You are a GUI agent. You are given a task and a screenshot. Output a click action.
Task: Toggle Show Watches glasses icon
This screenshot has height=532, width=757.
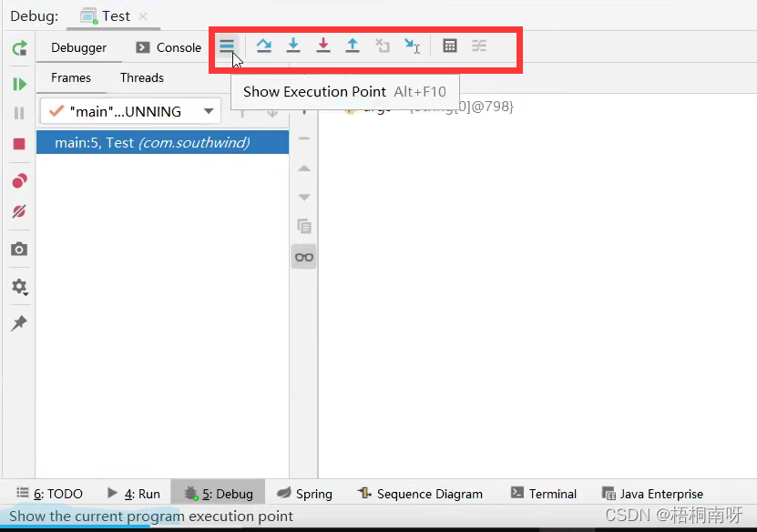[x=304, y=257]
